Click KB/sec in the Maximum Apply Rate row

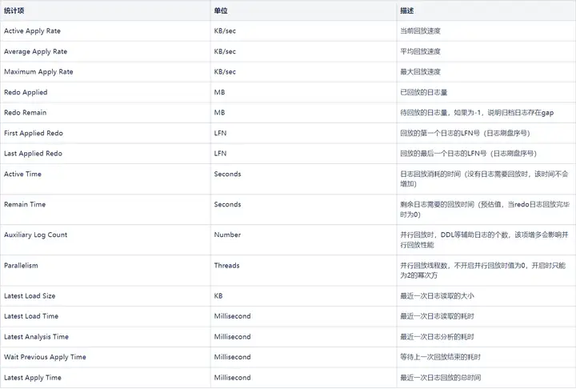coord(225,72)
